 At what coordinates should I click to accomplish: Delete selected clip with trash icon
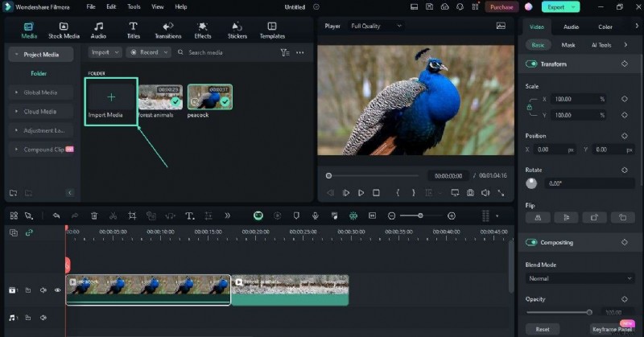pyautogui.click(x=94, y=216)
